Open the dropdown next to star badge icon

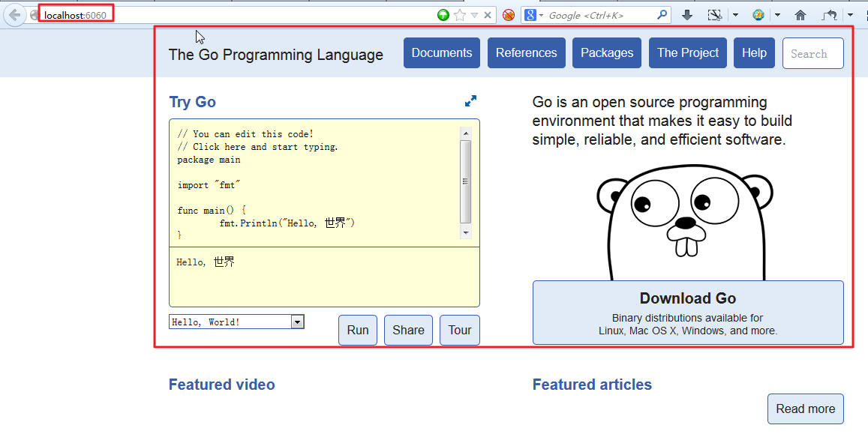(777, 16)
